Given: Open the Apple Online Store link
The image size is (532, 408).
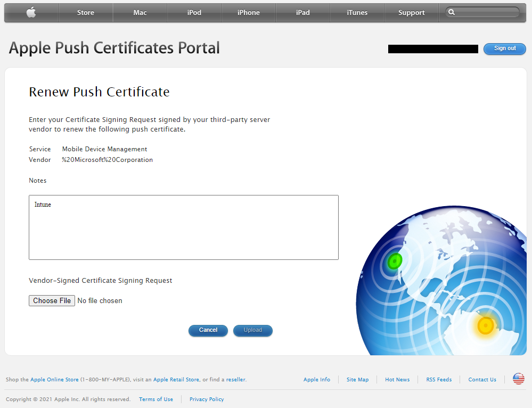Looking at the screenshot, I should pos(54,379).
